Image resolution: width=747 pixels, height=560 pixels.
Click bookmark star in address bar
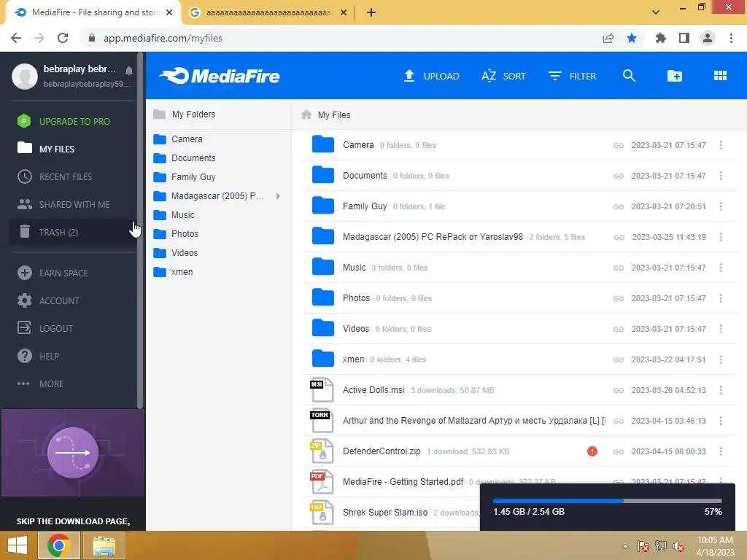(x=632, y=38)
